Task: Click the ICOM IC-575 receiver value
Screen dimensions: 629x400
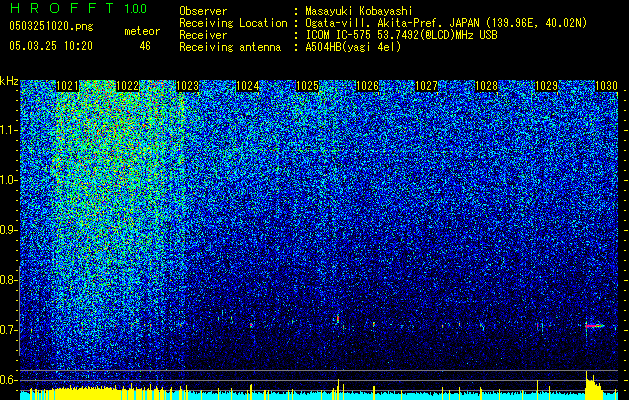Action: [401, 35]
